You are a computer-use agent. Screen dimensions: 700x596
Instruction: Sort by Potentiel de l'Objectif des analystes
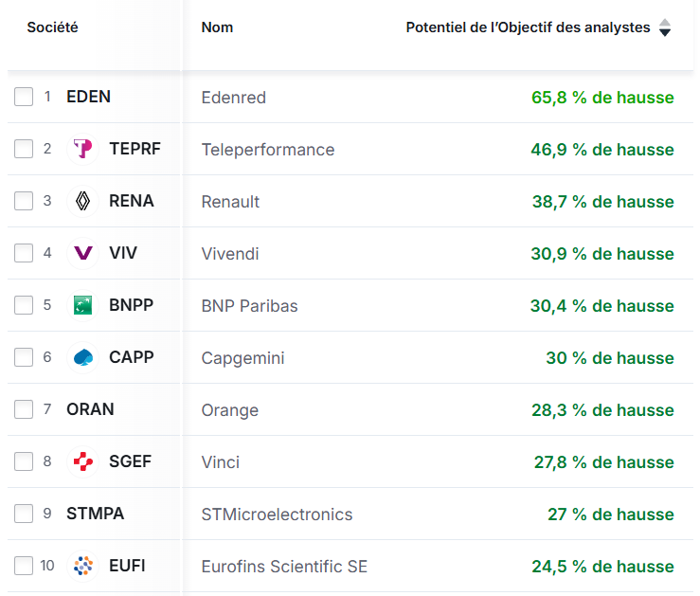point(528,27)
